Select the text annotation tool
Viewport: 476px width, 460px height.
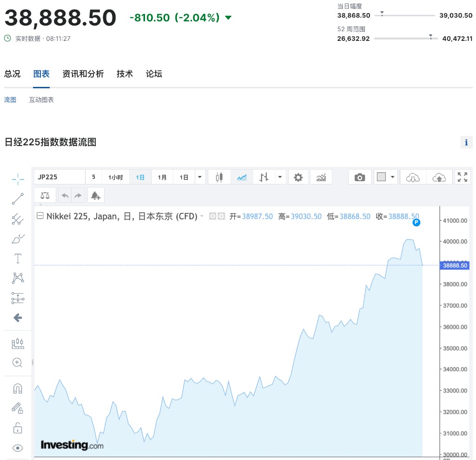tap(18, 258)
